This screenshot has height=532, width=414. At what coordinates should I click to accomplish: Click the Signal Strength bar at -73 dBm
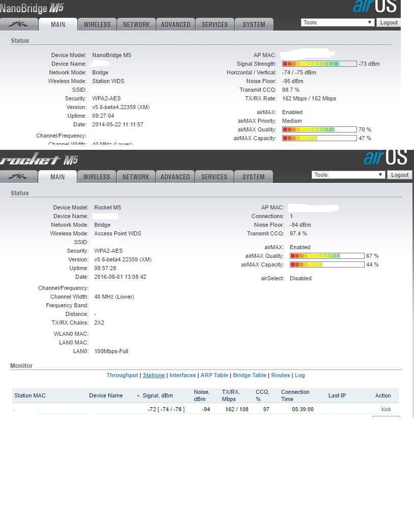pos(319,64)
